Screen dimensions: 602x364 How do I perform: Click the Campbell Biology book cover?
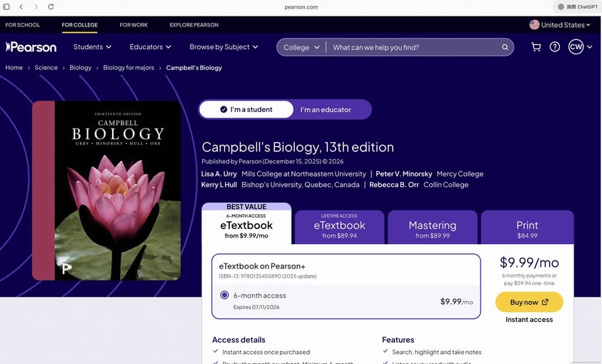106,191
